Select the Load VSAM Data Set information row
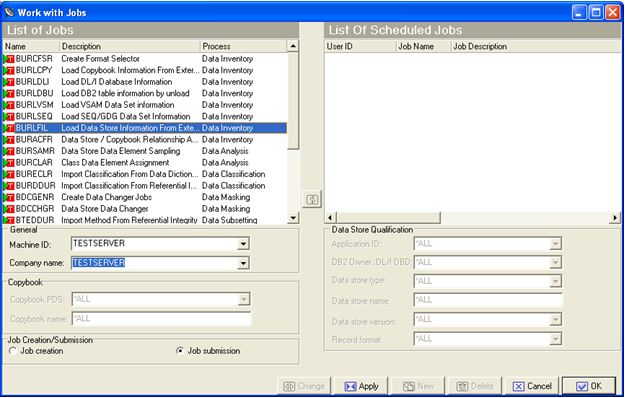The width and height of the screenshot is (625, 398). click(x=145, y=105)
